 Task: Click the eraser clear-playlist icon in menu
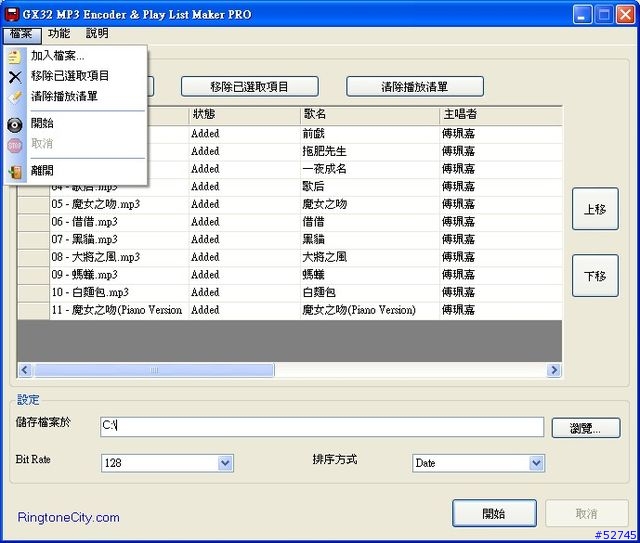coord(15,97)
